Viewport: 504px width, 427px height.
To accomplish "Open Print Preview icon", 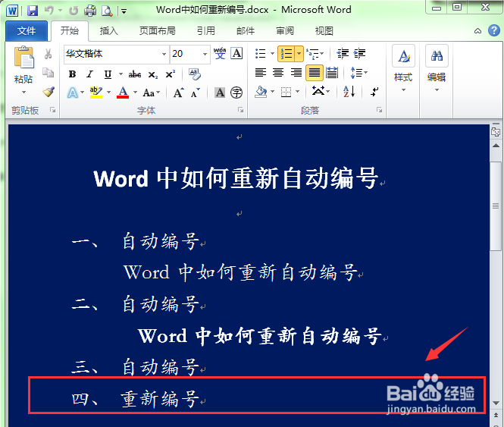I will tap(107, 11).
